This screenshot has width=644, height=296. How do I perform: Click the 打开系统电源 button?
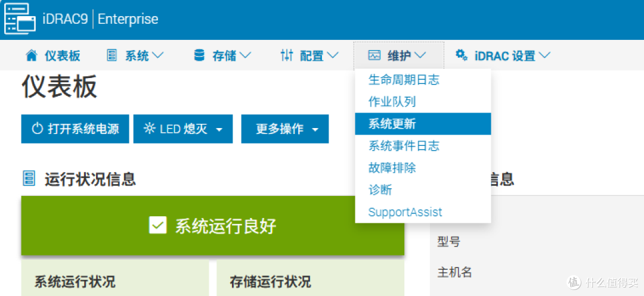(75, 129)
